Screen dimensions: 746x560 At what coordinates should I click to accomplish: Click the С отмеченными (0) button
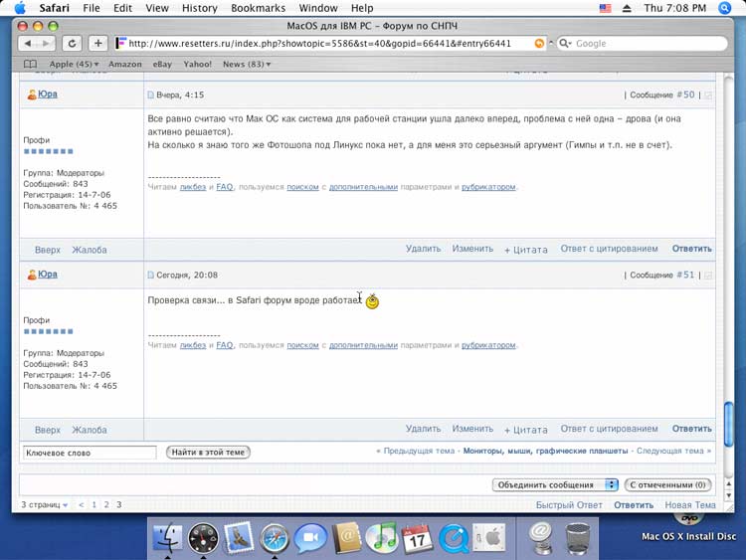(x=667, y=484)
